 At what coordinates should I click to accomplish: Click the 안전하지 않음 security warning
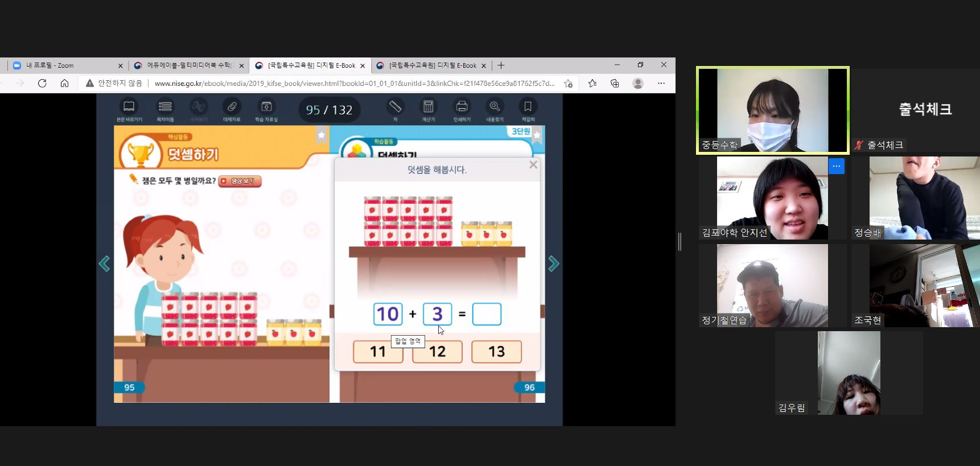114,83
